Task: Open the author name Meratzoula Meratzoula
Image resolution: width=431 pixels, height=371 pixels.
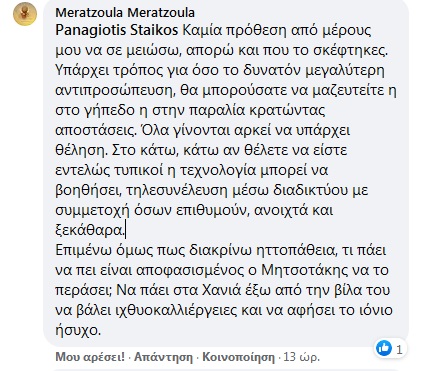Action: [125, 13]
